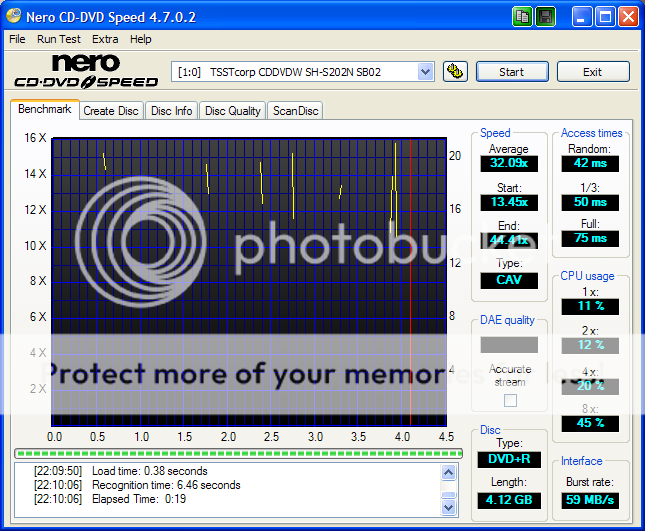
Task: Toggle the Accurate stream checkbox
Action: point(510,400)
